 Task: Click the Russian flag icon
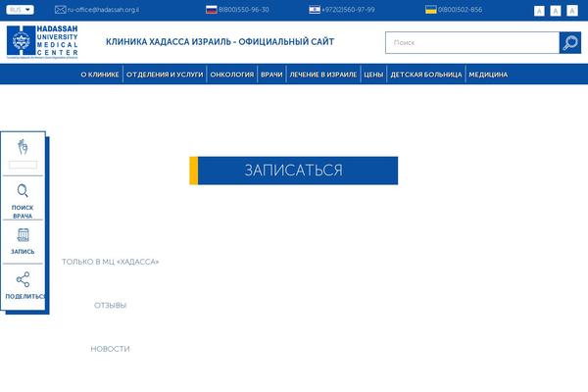point(212,10)
